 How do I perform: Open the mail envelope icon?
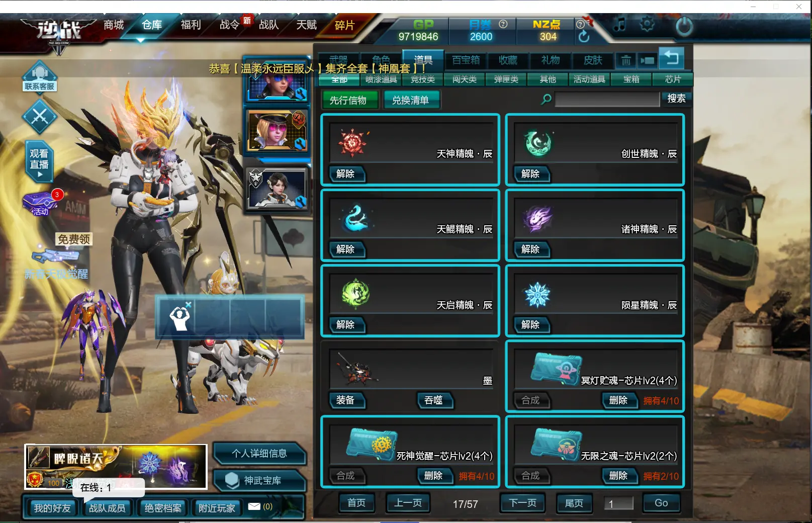point(254,506)
